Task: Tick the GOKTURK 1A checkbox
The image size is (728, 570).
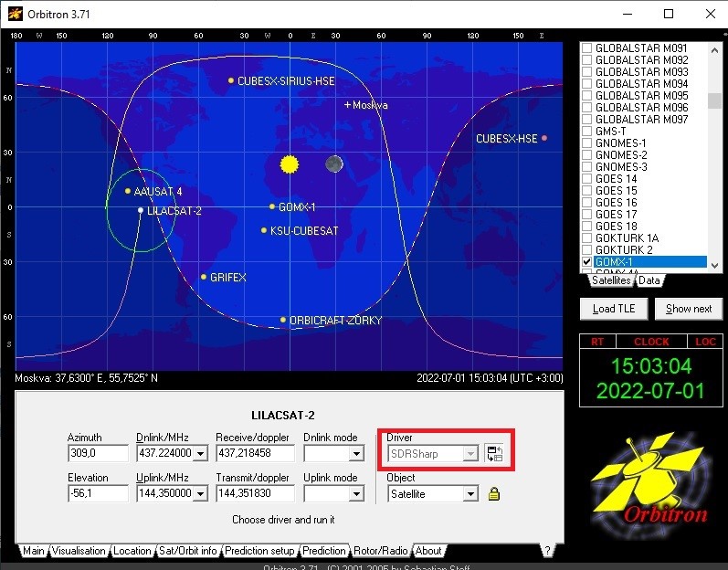Action: [x=586, y=238]
